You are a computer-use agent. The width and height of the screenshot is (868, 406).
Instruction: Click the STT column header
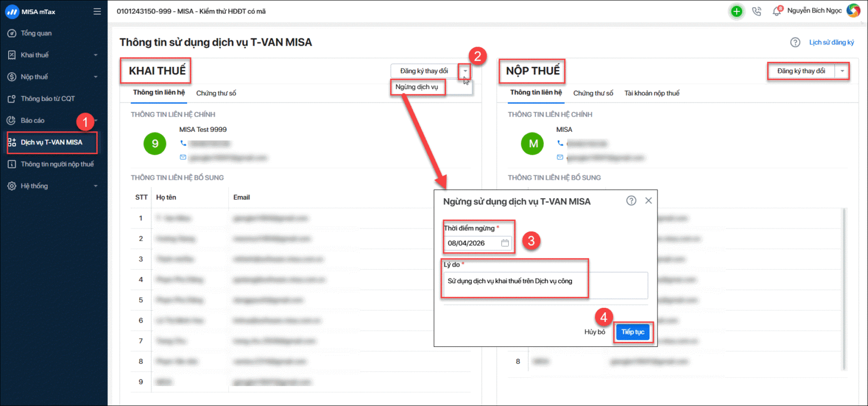141,198
